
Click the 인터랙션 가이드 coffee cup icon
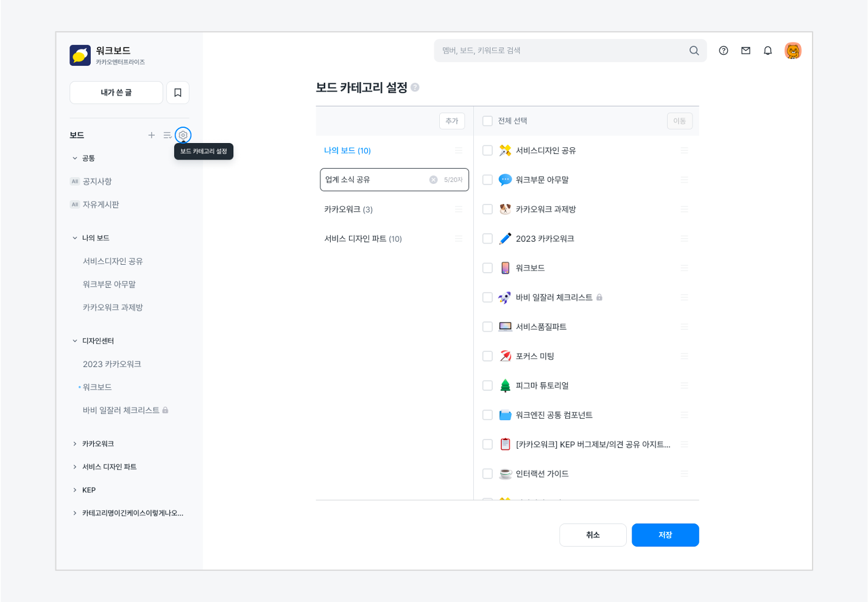pyautogui.click(x=505, y=474)
